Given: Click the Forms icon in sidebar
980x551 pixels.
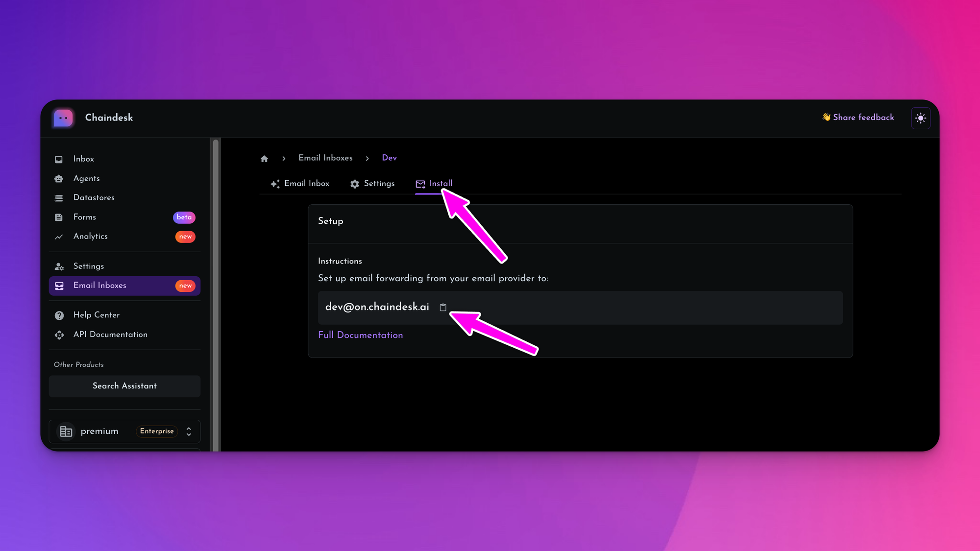Looking at the screenshot, I should 59,216.
